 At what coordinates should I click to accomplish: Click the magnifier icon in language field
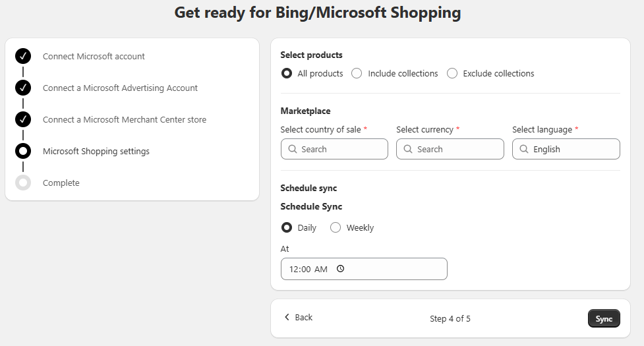524,149
